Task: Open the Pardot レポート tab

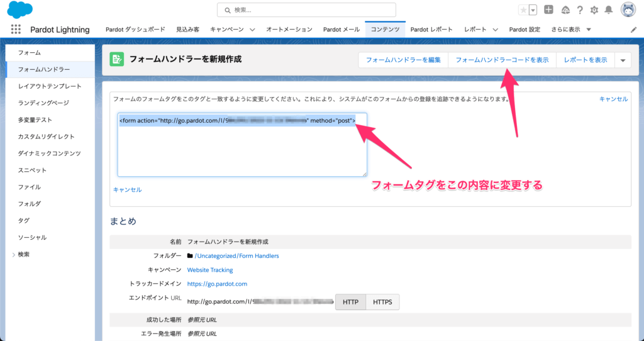Action: (431, 30)
